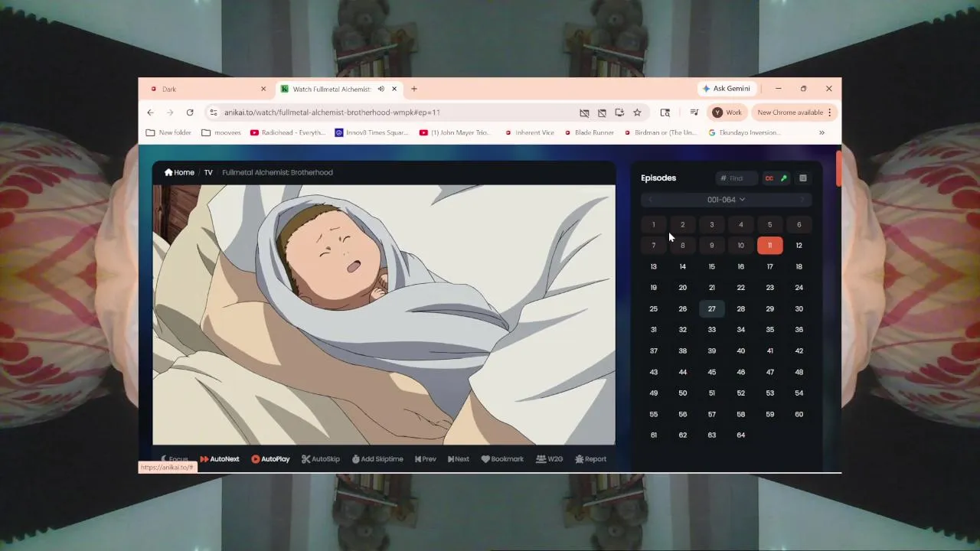
Task: Select episode 64
Action: 741,435
